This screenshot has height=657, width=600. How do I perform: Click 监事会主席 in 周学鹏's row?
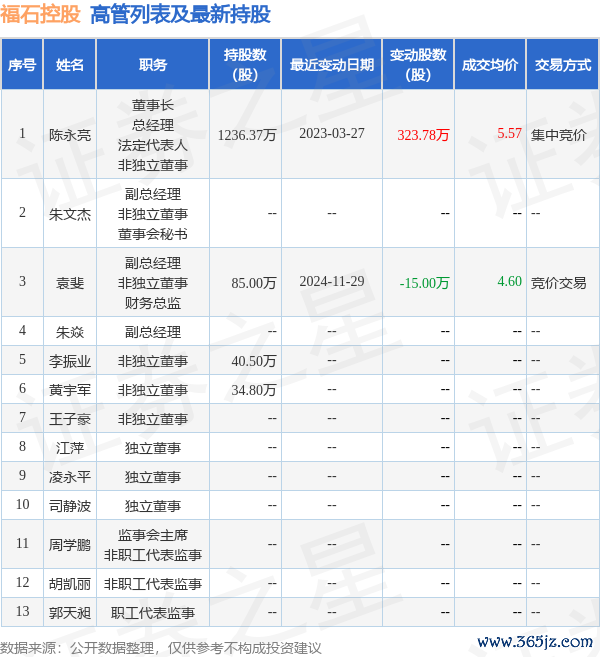[153, 535]
